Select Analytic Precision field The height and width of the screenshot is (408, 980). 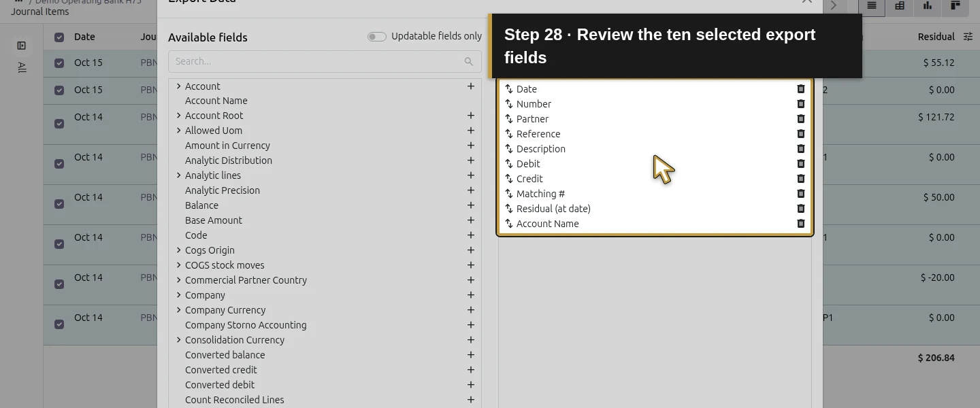pyautogui.click(x=223, y=190)
